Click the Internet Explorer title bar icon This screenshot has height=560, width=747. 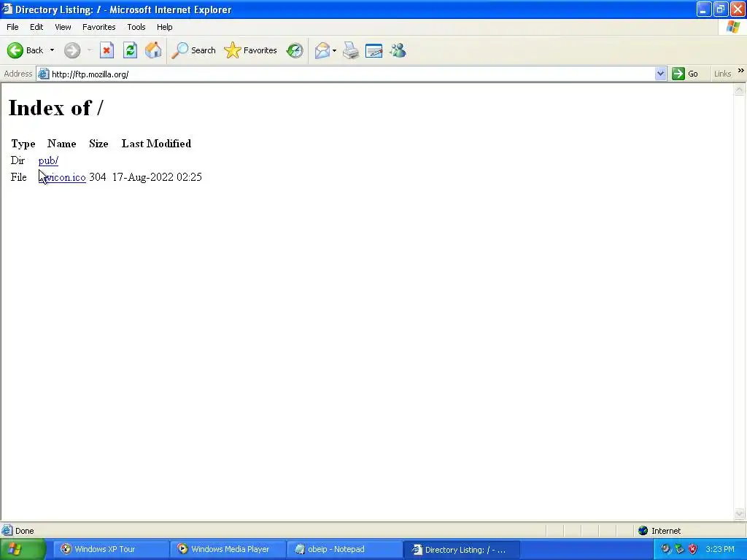(x=7, y=9)
